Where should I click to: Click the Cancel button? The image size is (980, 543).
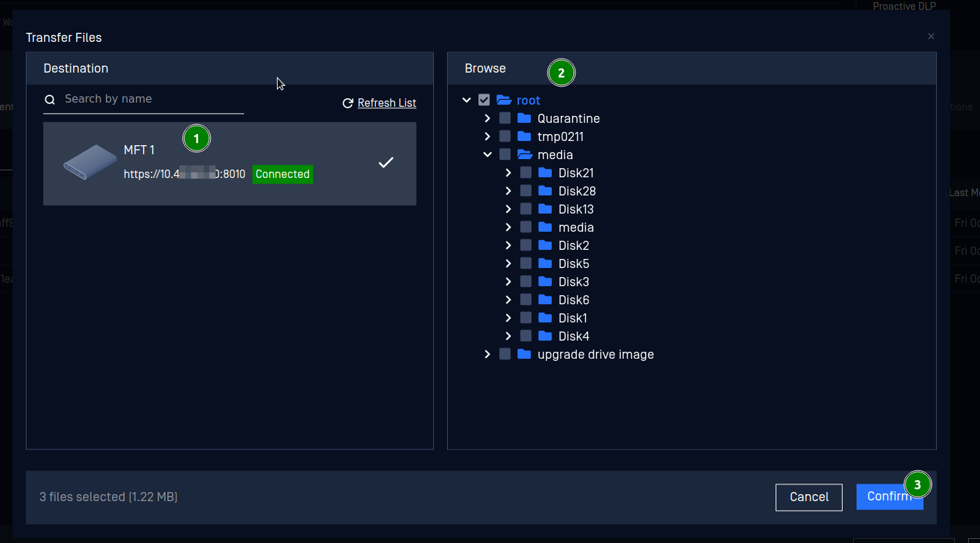point(808,497)
